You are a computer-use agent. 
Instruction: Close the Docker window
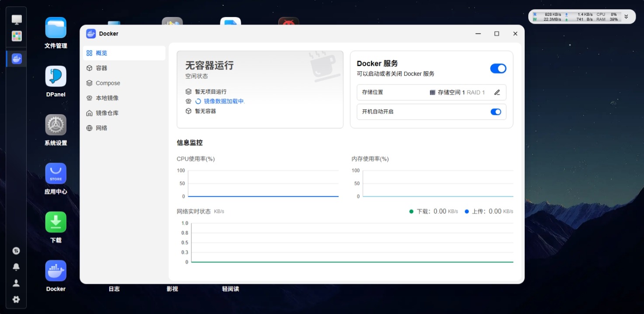pos(515,34)
